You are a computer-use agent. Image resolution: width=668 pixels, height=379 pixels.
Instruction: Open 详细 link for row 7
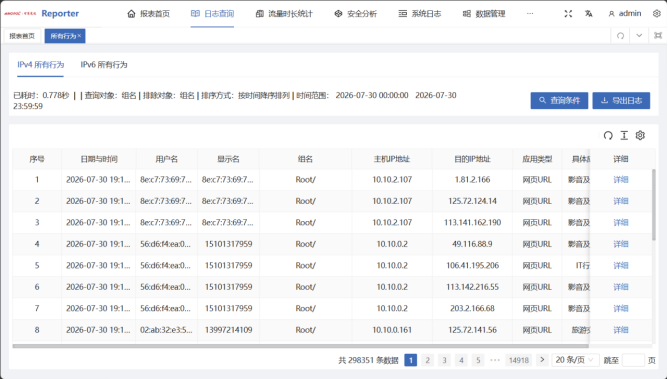[x=621, y=308]
